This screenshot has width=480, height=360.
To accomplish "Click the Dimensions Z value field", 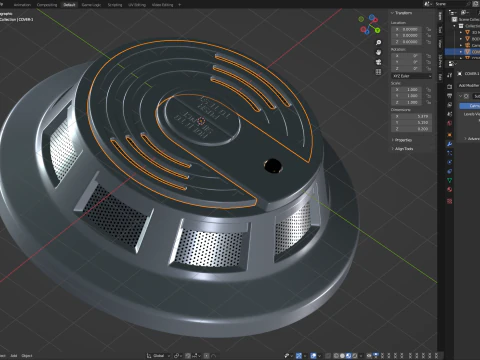I will tap(411, 129).
